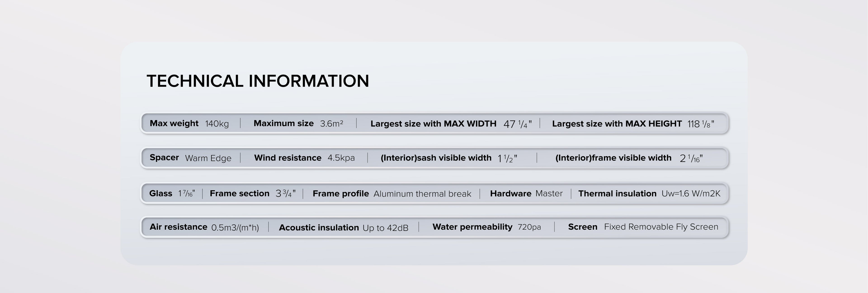
Task: Select the Max weight 140kg entry
Action: (189, 123)
